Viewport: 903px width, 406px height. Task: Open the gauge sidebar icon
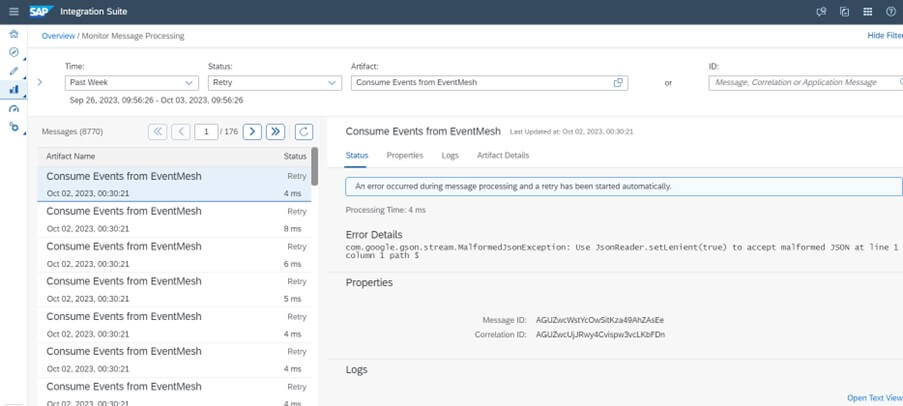coord(14,108)
